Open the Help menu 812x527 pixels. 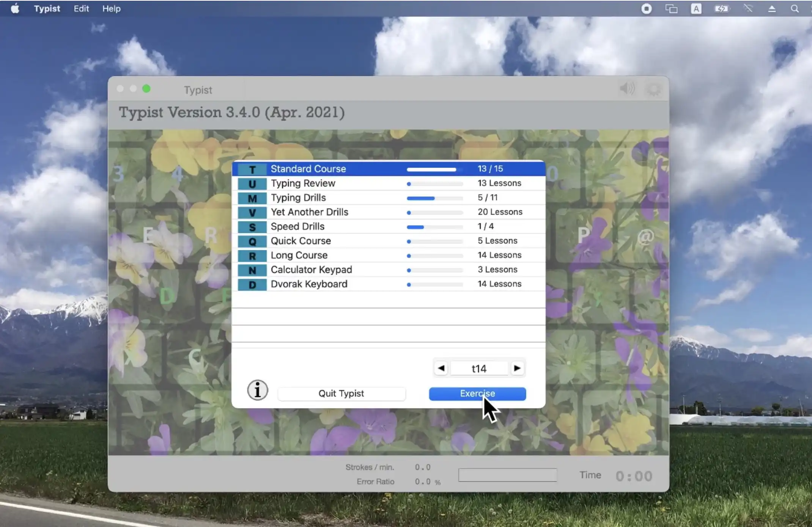111,8
